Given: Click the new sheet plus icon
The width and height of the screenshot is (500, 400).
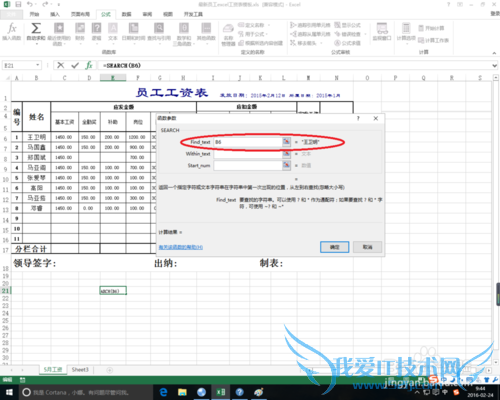Looking at the screenshot, I should coord(109,370).
